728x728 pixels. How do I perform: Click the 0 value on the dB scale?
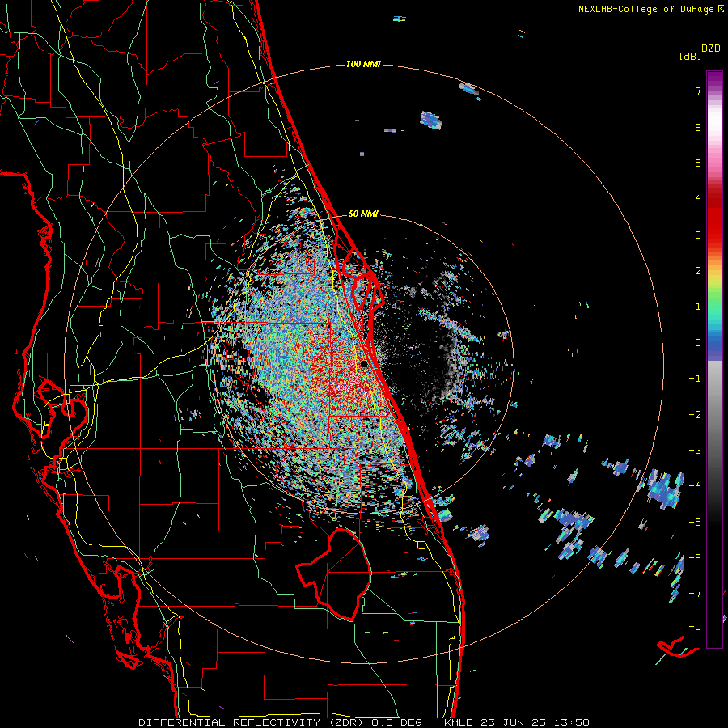[698, 343]
